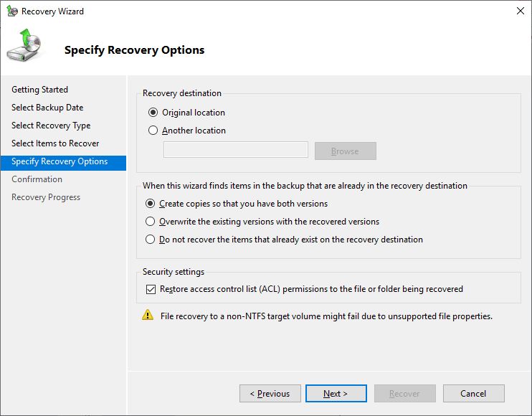
Task: Click the 'When this wizard finds items' label
Action: (x=305, y=186)
